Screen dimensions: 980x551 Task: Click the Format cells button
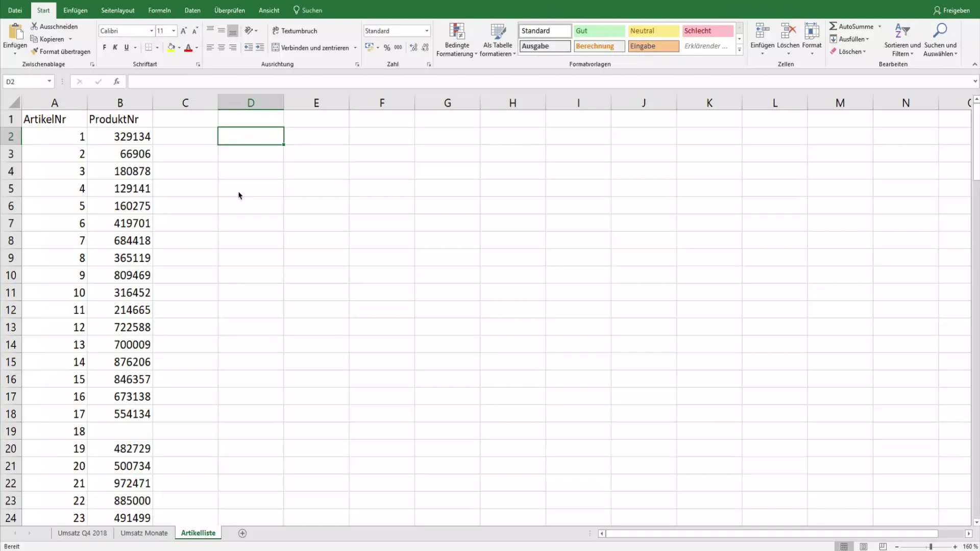812,39
